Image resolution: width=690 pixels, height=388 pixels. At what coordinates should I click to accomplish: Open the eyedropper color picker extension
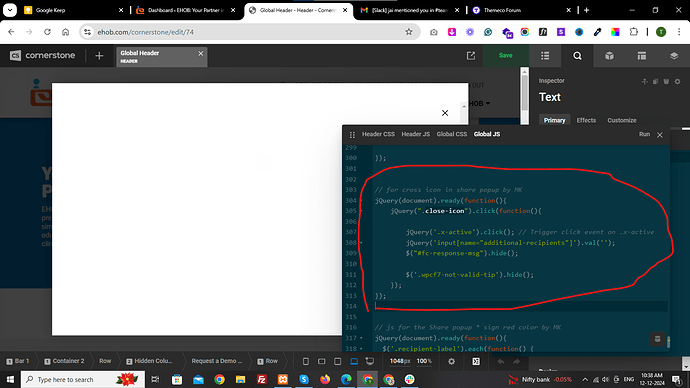597,32
